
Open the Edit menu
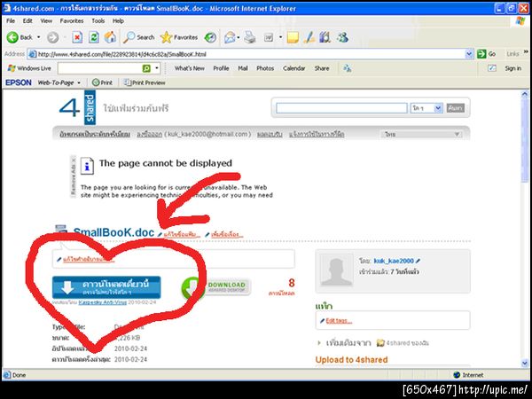27,20
